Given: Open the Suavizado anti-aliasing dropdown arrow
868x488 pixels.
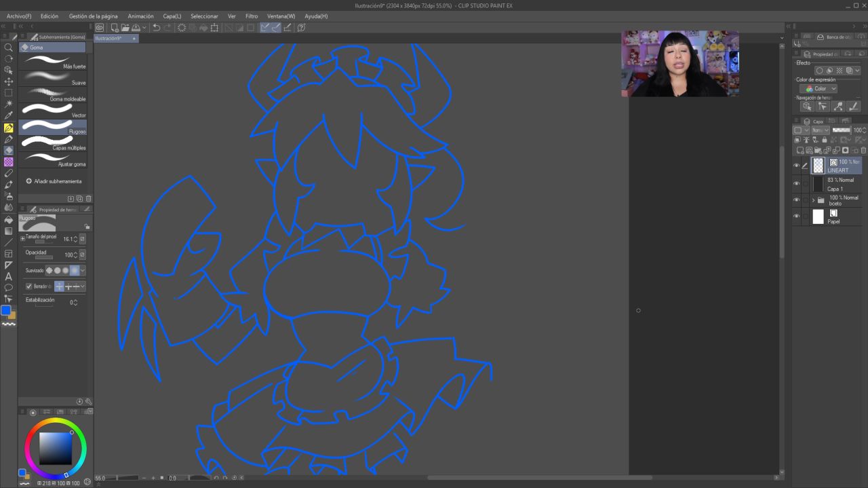Looking at the screenshot, I should coord(83,270).
